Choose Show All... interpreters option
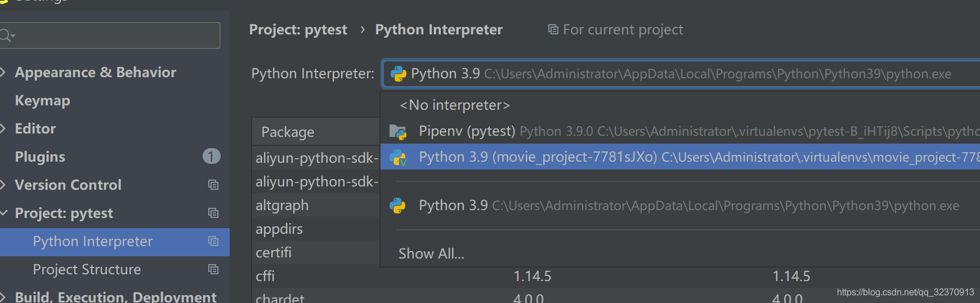The image size is (980, 303). pyautogui.click(x=431, y=253)
